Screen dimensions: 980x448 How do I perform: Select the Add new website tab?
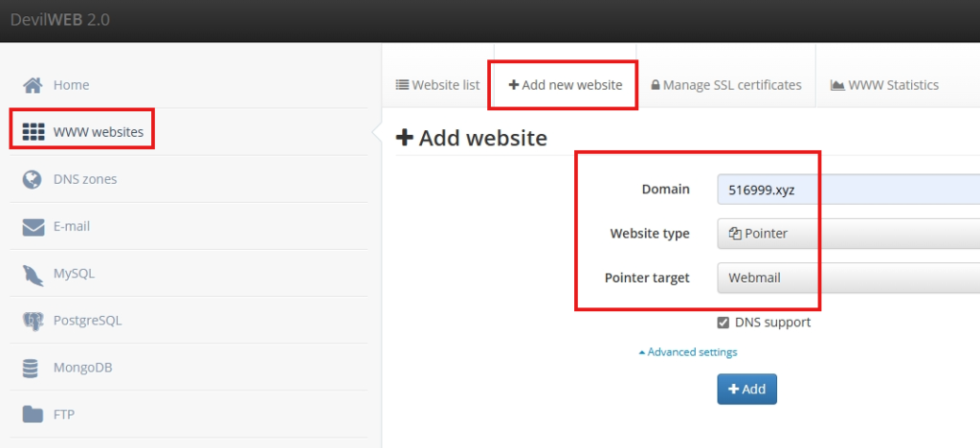[x=565, y=85]
